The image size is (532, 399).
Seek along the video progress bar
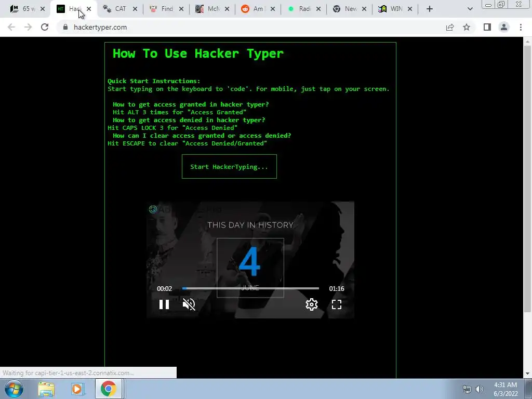pos(250,288)
